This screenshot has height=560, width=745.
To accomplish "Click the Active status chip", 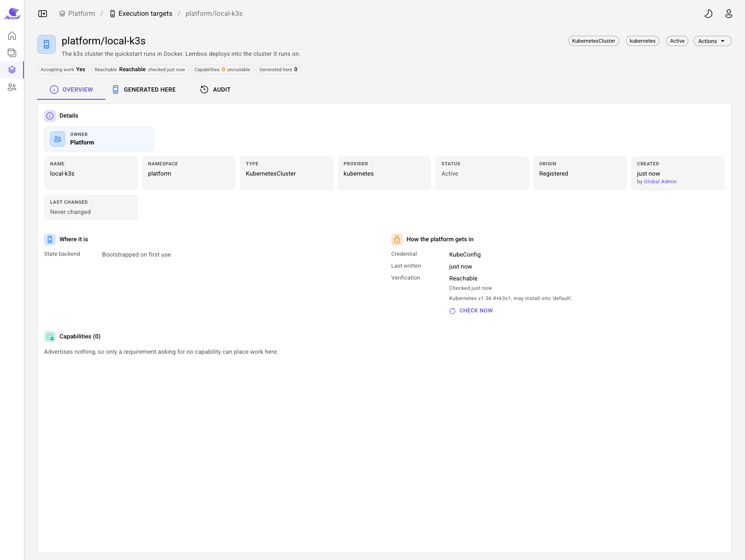I will (677, 41).
